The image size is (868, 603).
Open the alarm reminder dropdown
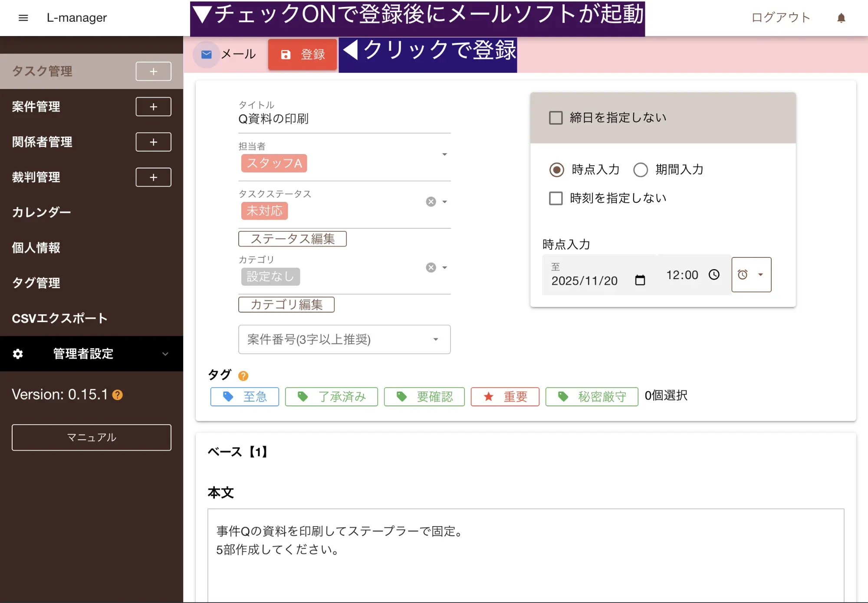pyautogui.click(x=751, y=274)
